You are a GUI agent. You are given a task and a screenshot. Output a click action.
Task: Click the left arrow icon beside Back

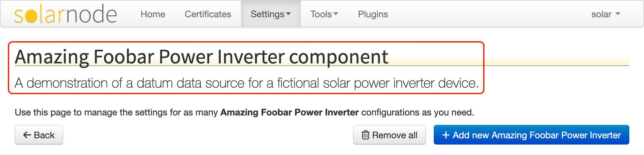click(x=27, y=135)
